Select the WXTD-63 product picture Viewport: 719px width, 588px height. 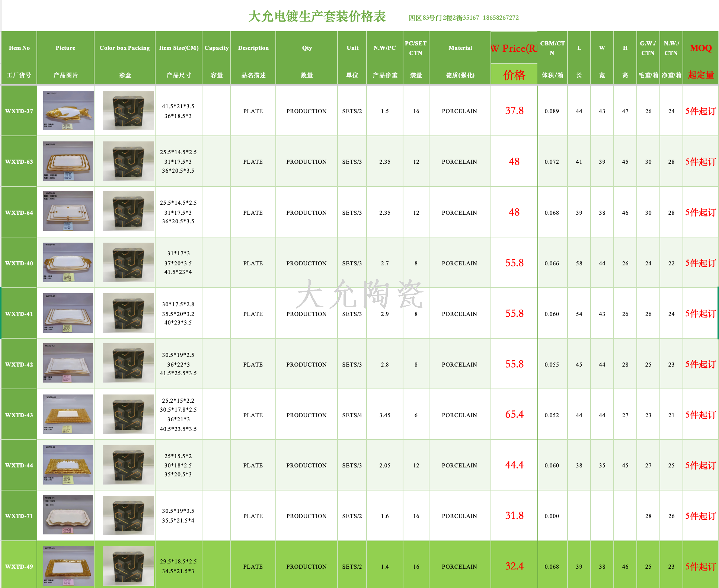tap(68, 161)
